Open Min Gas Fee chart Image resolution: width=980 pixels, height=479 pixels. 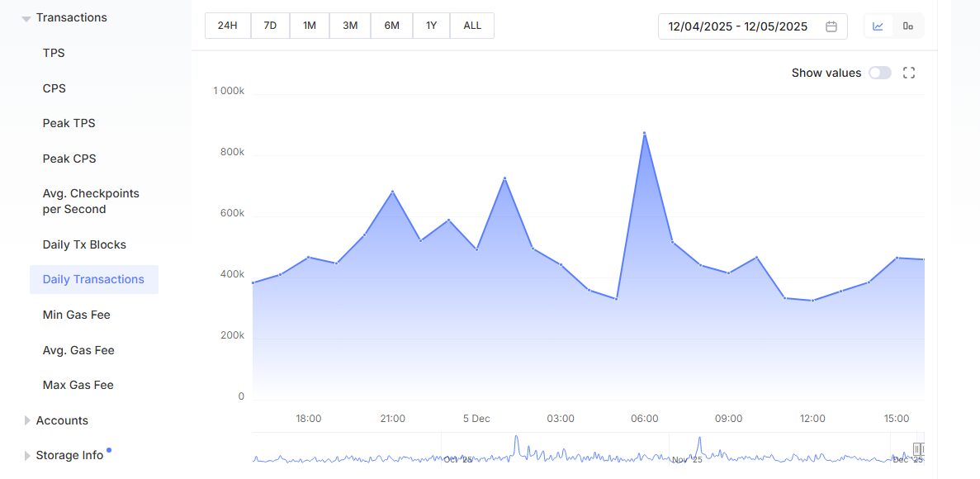76,315
